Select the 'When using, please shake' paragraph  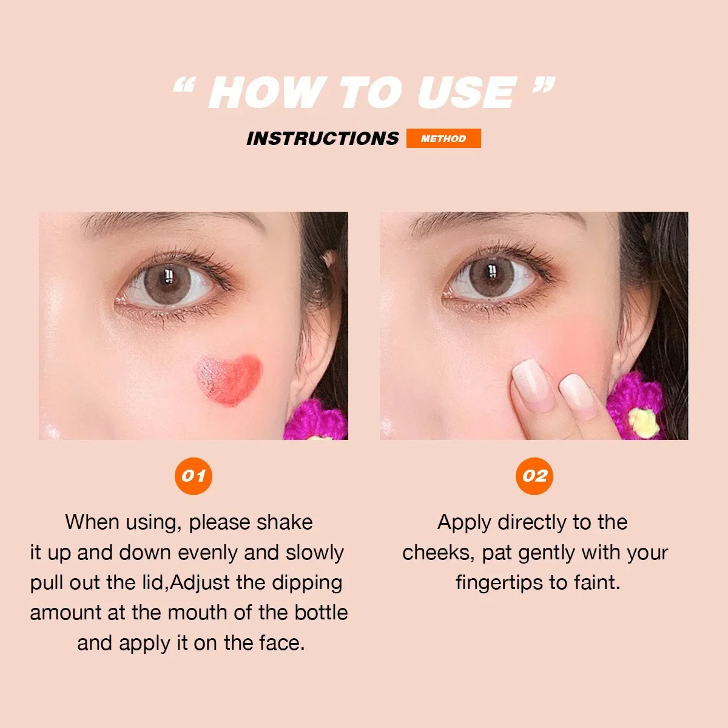(x=189, y=582)
